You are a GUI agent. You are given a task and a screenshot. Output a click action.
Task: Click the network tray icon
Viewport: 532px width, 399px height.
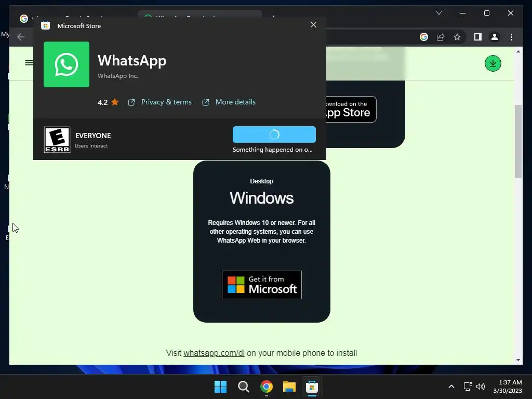click(x=468, y=387)
